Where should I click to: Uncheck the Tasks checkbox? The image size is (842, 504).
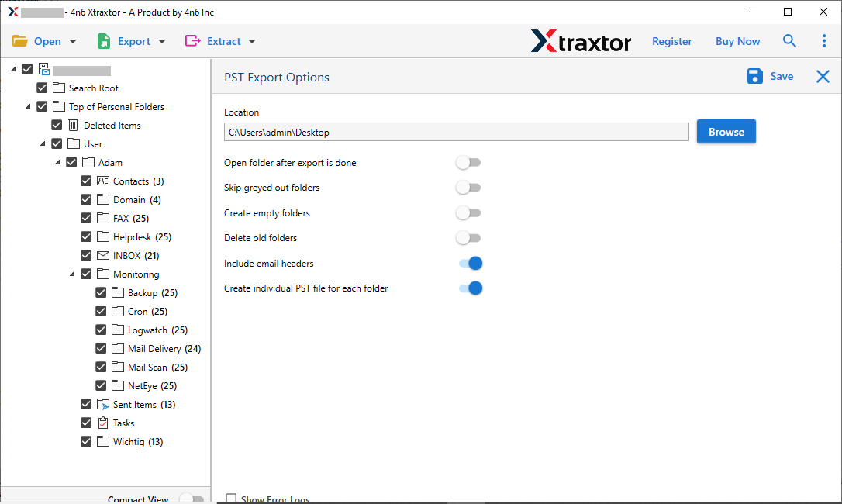(86, 423)
